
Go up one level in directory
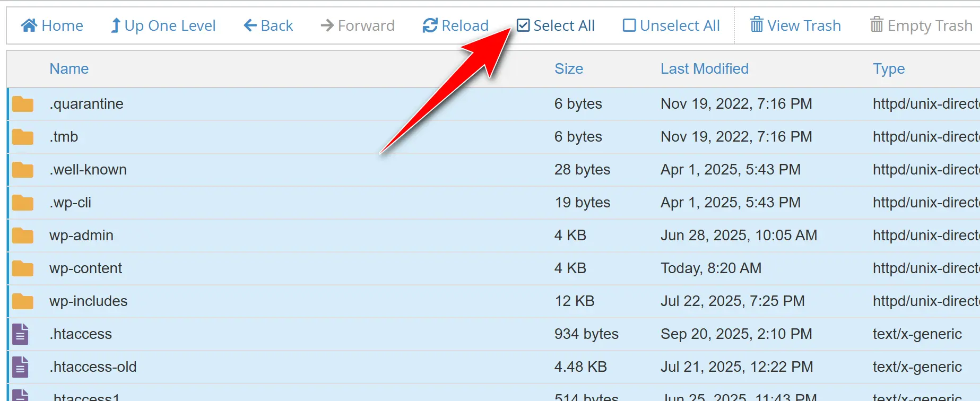click(x=162, y=25)
